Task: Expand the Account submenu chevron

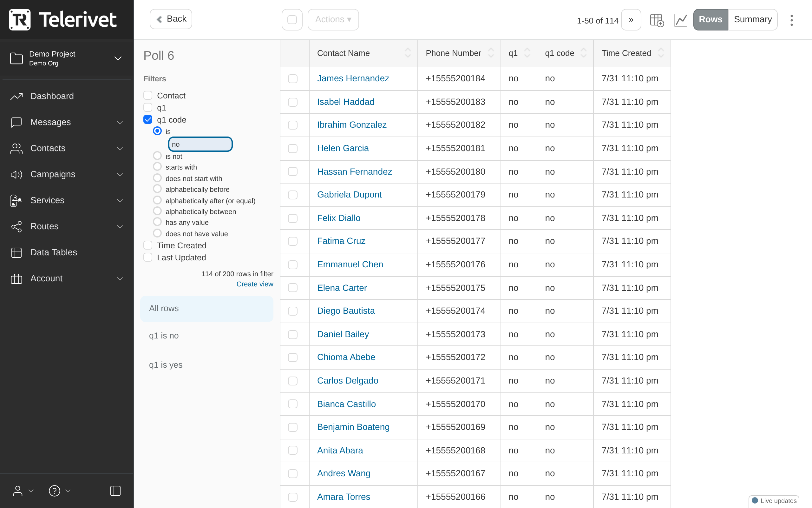Action: point(120,279)
